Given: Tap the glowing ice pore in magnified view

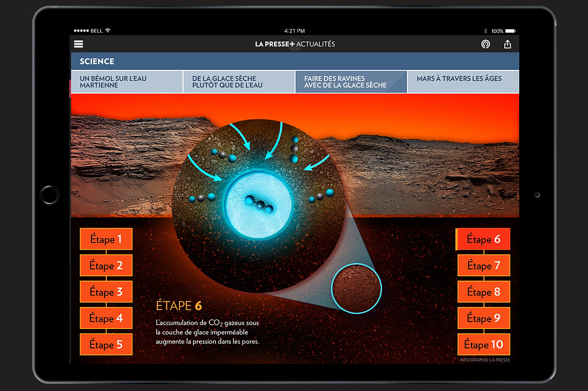Looking at the screenshot, I should pyautogui.click(x=258, y=205).
